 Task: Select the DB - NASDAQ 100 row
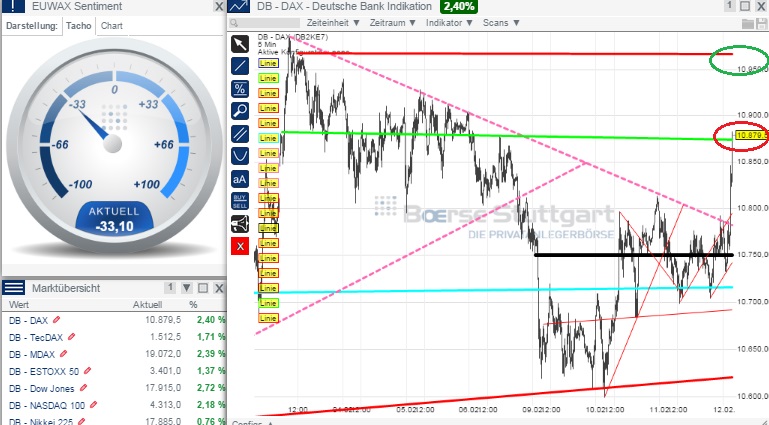coord(114,405)
